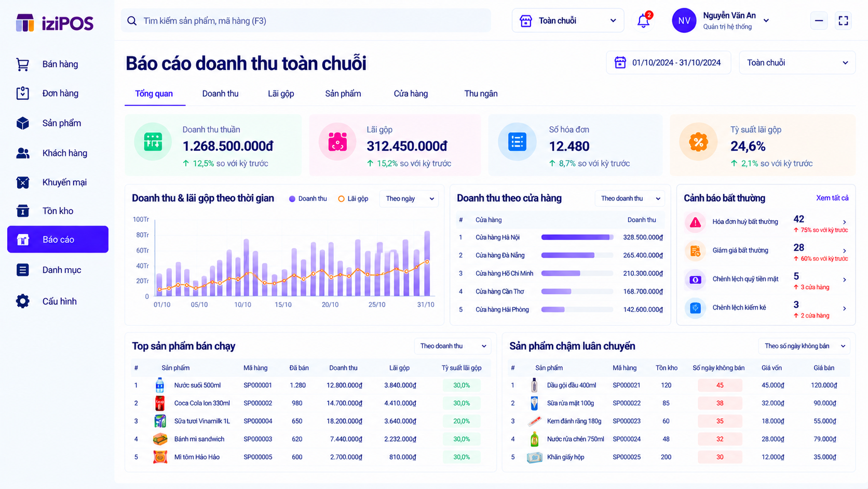Image resolution: width=868 pixels, height=489 pixels.
Task: Click the calendar icon in date range
Action: click(620, 62)
